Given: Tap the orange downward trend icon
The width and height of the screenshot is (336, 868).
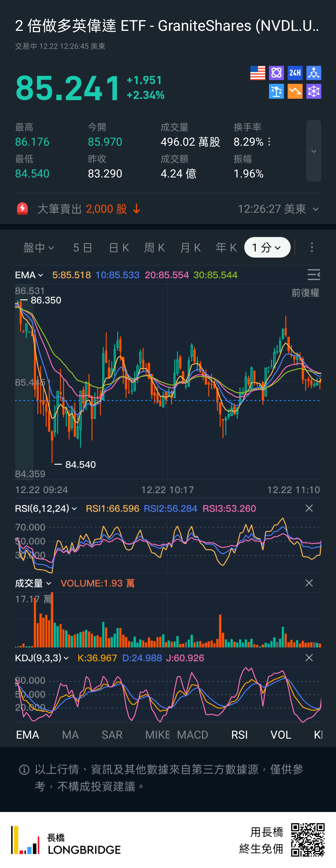Looking at the screenshot, I should click(295, 91).
